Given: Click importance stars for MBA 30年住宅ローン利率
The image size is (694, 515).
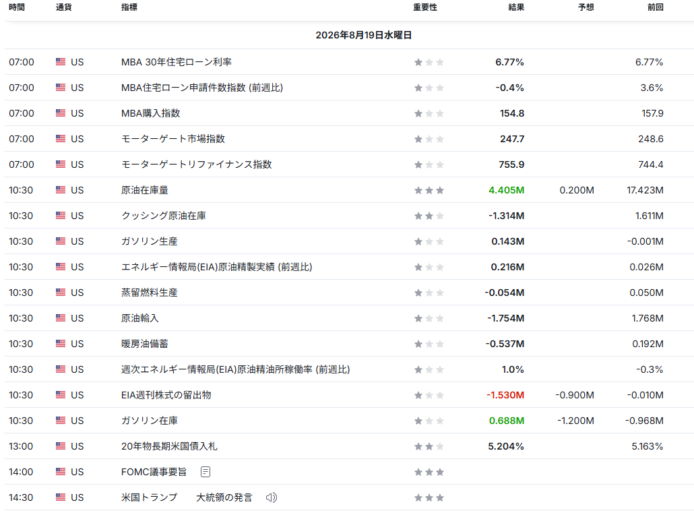Looking at the screenshot, I should [x=429, y=62].
